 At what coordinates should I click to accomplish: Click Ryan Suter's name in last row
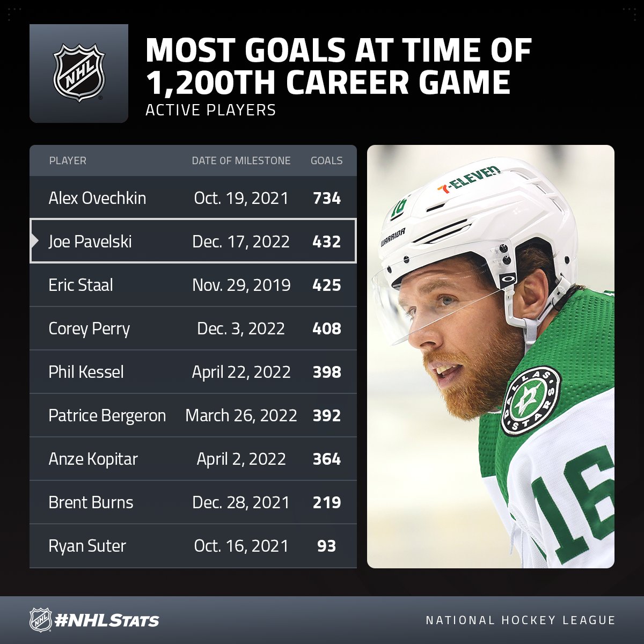[x=87, y=546]
